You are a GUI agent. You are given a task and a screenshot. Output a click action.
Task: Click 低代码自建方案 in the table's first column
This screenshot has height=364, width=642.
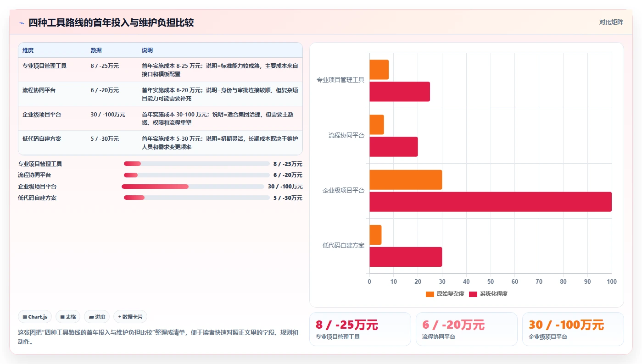point(42,139)
